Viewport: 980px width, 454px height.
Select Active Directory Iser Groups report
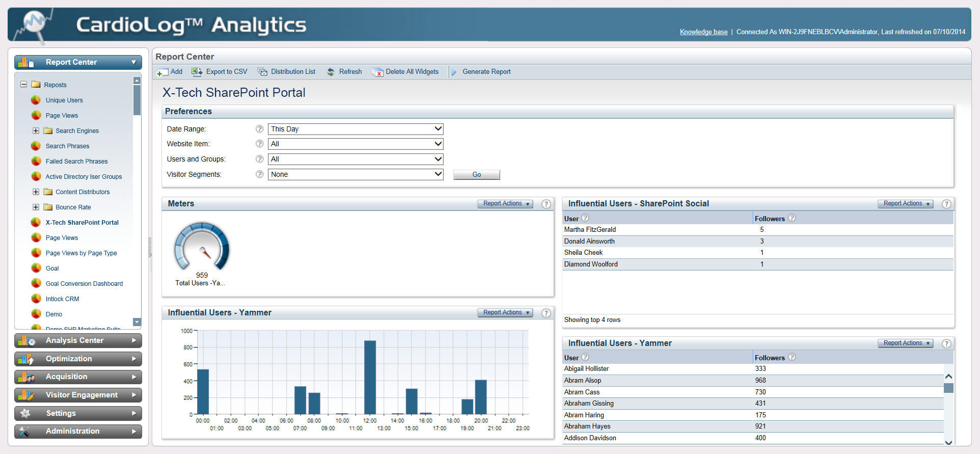[84, 177]
